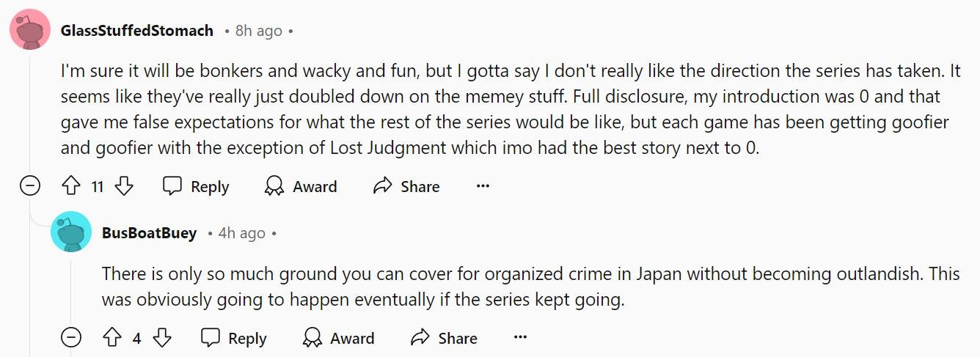The image size is (980, 357).
Task: Visit BusBoatBuey username link
Action: click(150, 233)
